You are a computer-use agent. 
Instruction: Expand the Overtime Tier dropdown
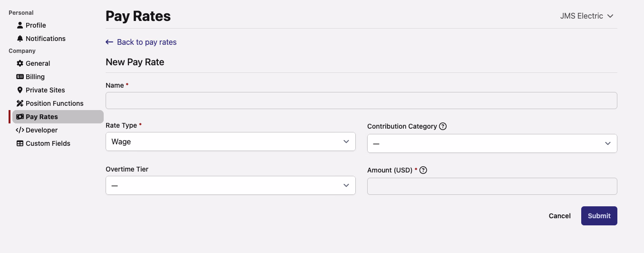(x=230, y=185)
